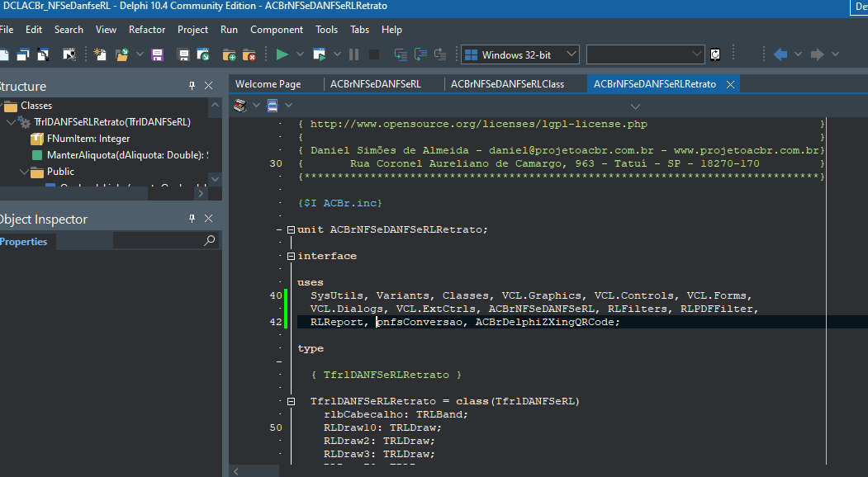Pin the Structure panel
The width and height of the screenshot is (868, 477).
[192, 85]
